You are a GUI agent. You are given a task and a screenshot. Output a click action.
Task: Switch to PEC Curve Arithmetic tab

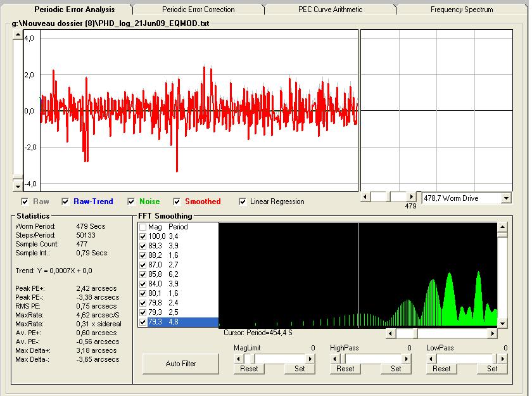pos(330,10)
